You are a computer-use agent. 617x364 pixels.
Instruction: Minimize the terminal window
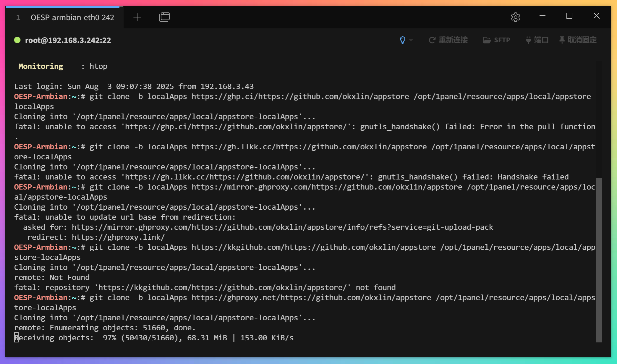[x=542, y=16]
